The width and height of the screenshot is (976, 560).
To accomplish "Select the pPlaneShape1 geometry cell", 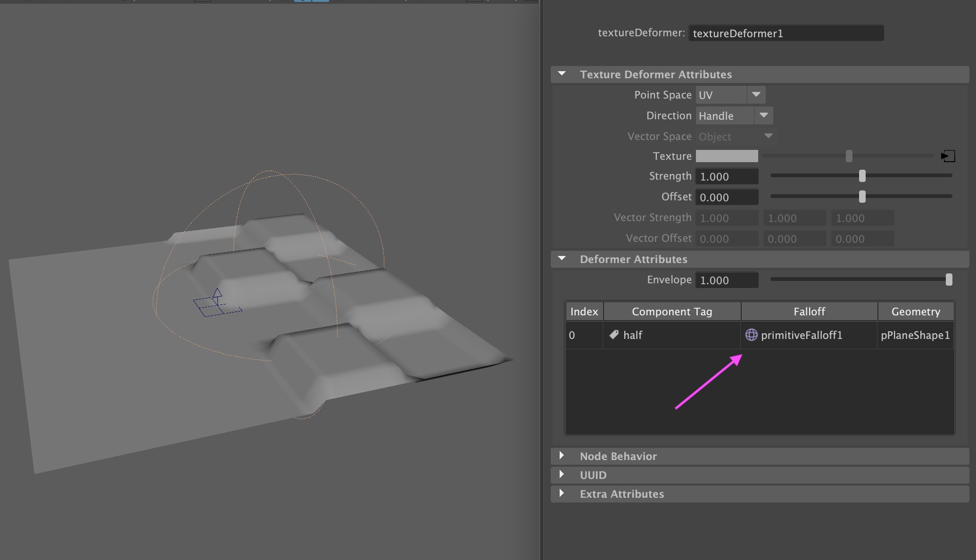I will click(915, 335).
